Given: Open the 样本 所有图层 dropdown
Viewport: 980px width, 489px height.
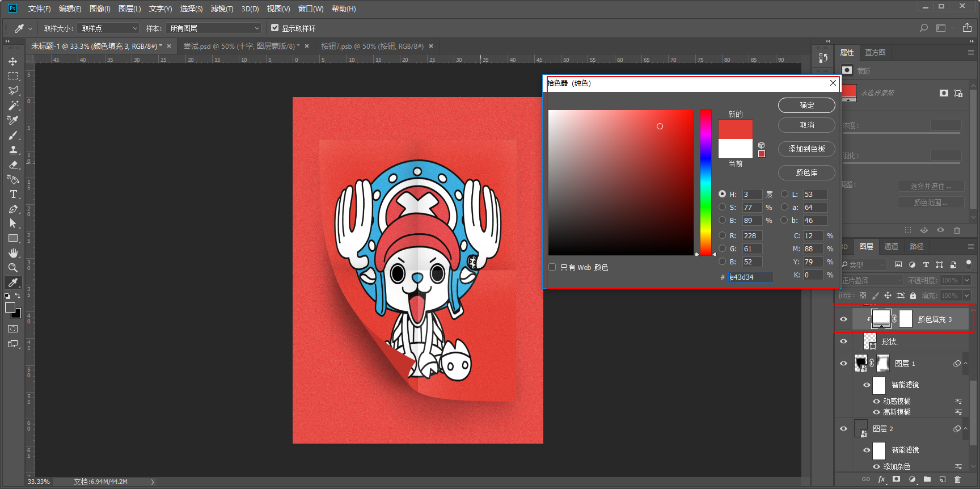Looking at the screenshot, I should (x=213, y=28).
